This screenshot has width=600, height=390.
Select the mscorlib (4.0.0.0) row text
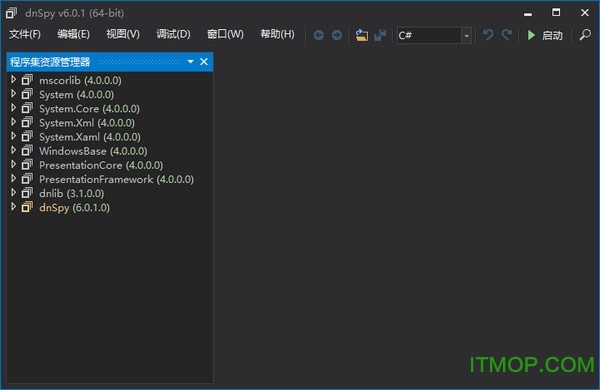pos(80,80)
